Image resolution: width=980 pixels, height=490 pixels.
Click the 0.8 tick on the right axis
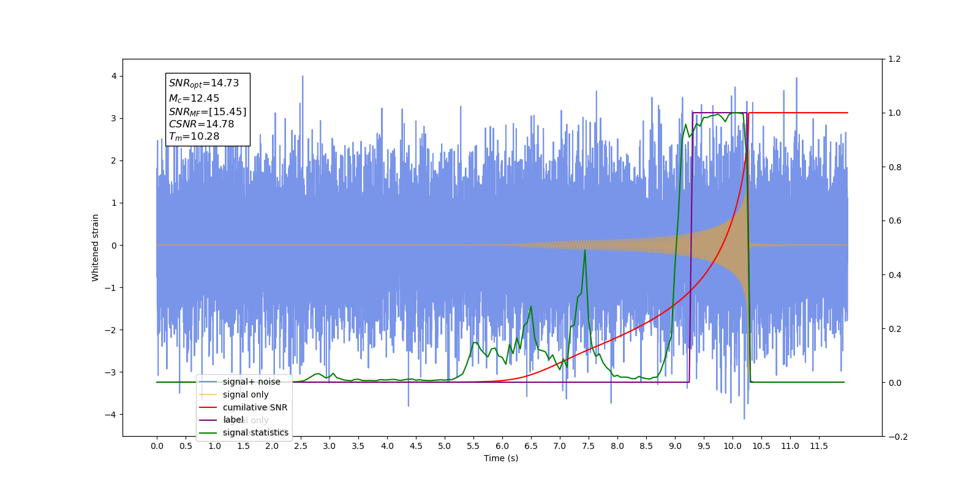pos(894,167)
